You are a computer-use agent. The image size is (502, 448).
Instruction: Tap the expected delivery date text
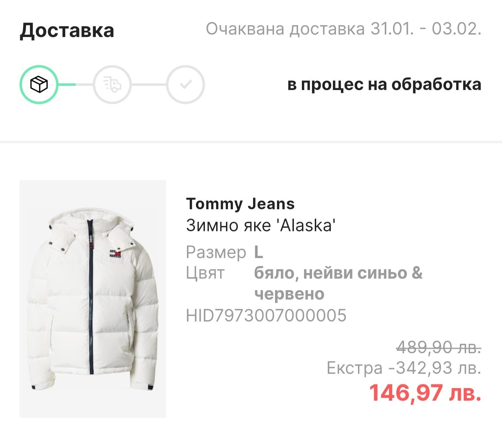tap(343, 29)
